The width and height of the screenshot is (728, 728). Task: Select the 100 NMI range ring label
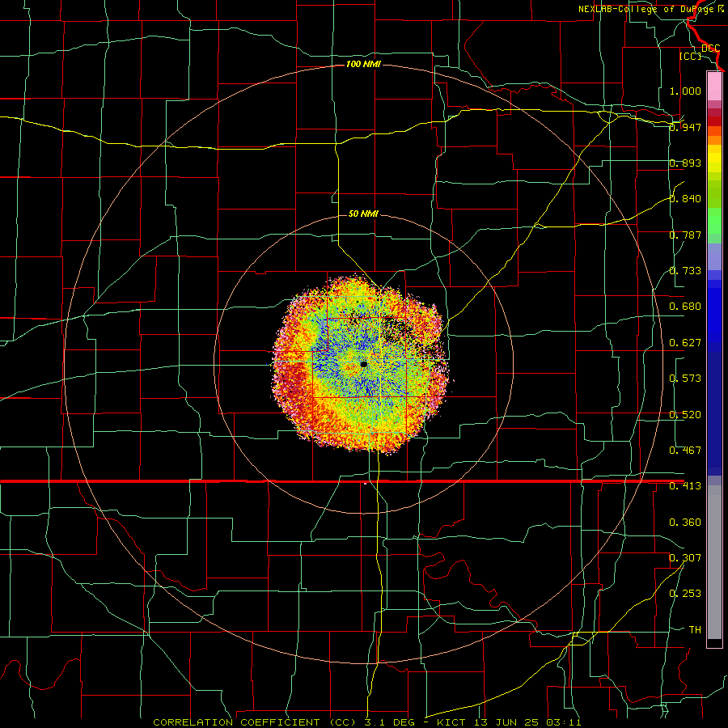click(x=363, y=64)
